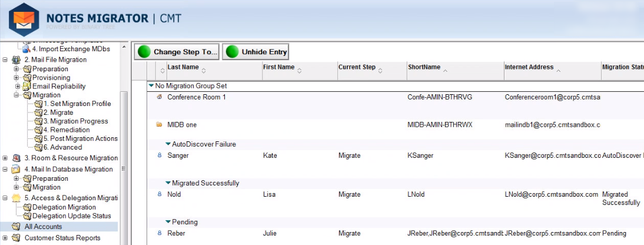Sort by Last Name column header
Screen dimensions: 644x245
[183, 67]
